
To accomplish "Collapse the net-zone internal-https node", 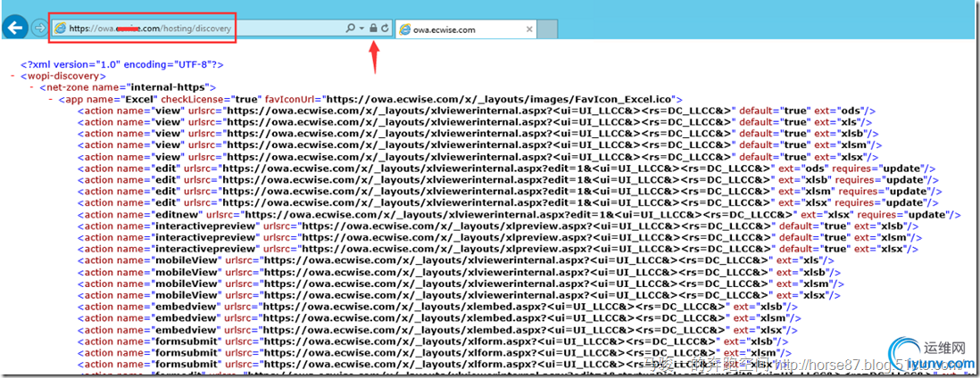I will 32,87.
